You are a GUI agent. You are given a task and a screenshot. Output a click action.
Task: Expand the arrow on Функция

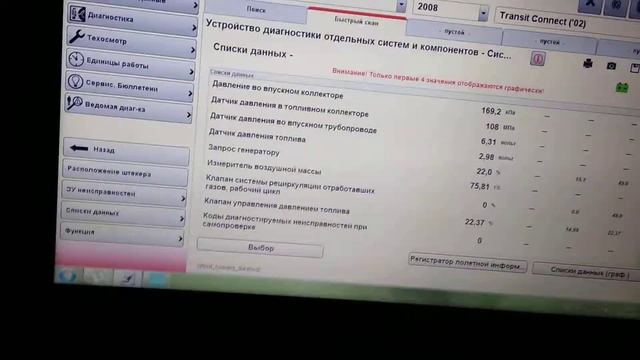pyautogui.click(x=180, y=239)
